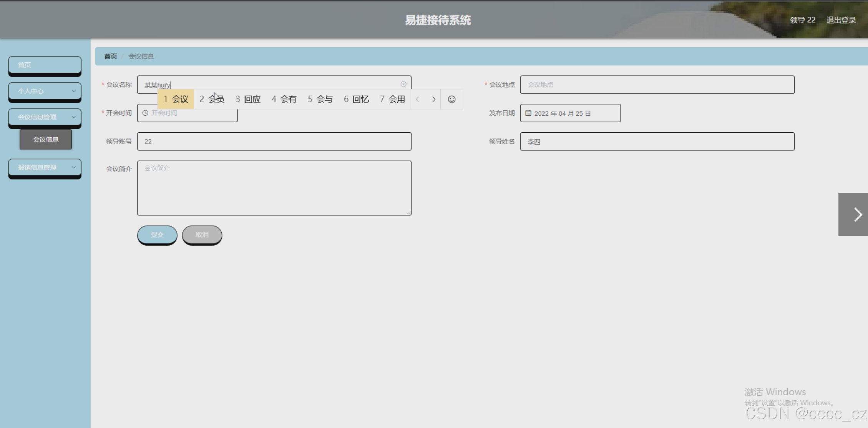This screenshot has width=868, height=428.
Task: Select candidate 1 会议 in IME bar
Action: 176,99
